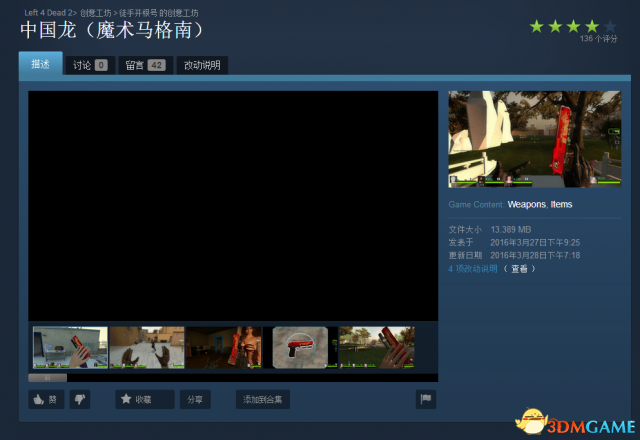
Task: Click the thumbs-down icon button
Action: [80, 399]
